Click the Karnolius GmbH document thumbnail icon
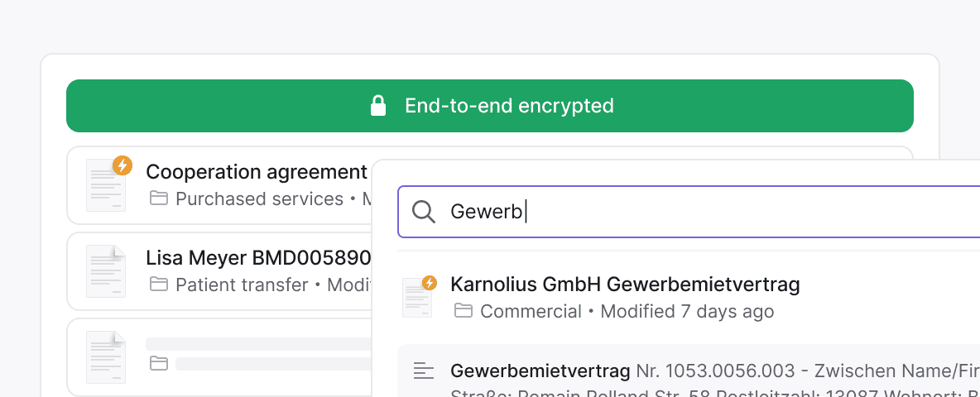Image resolution: width=980 pixels, height=397 pixels. tap(417, 298)
